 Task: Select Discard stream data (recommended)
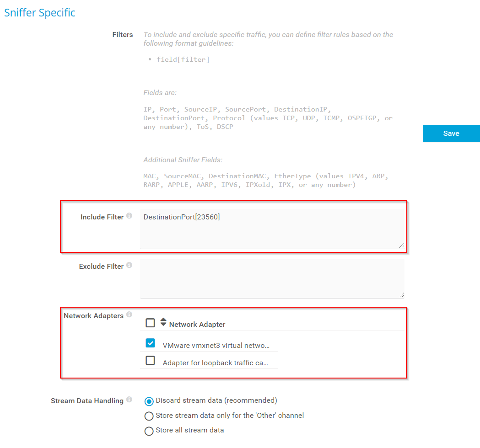tap(149, 401)
